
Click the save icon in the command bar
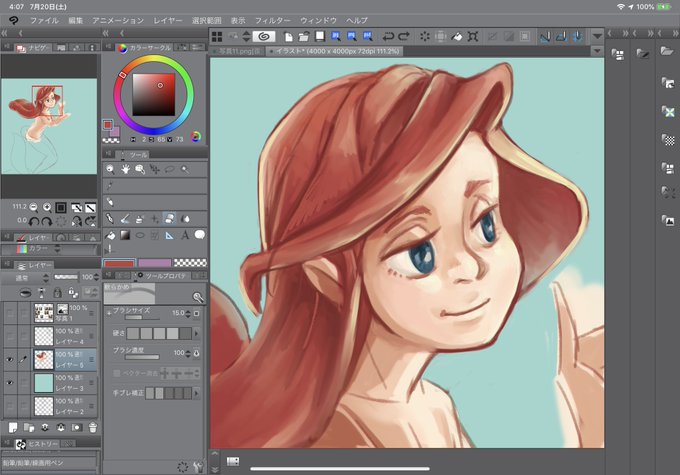[x=320, y=36]
